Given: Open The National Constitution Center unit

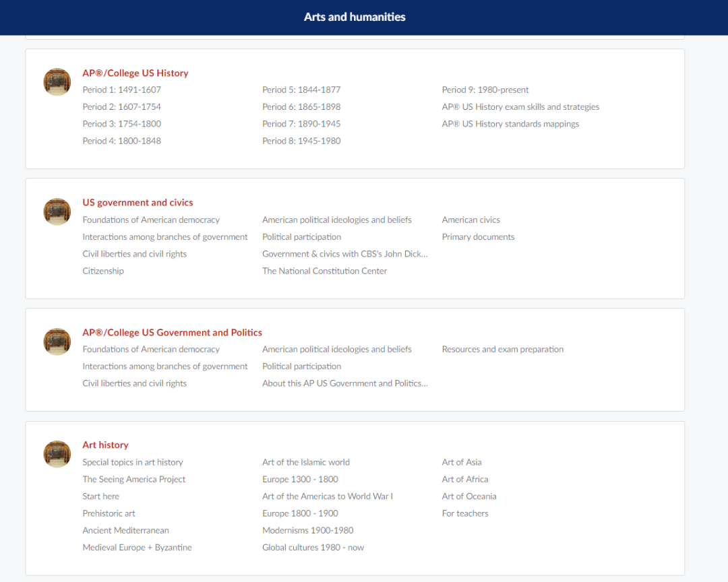Looking at the screenshot, I should click(x=325, y=271).
